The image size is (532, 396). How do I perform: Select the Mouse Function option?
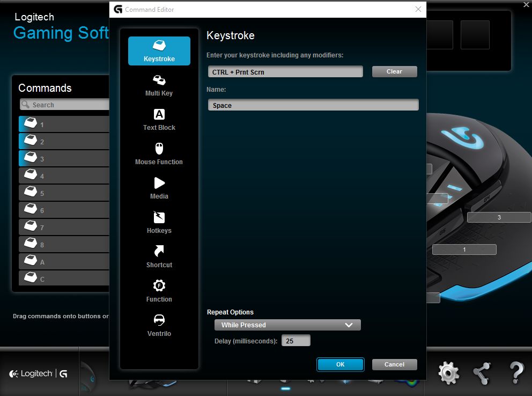tap(159, 154)
